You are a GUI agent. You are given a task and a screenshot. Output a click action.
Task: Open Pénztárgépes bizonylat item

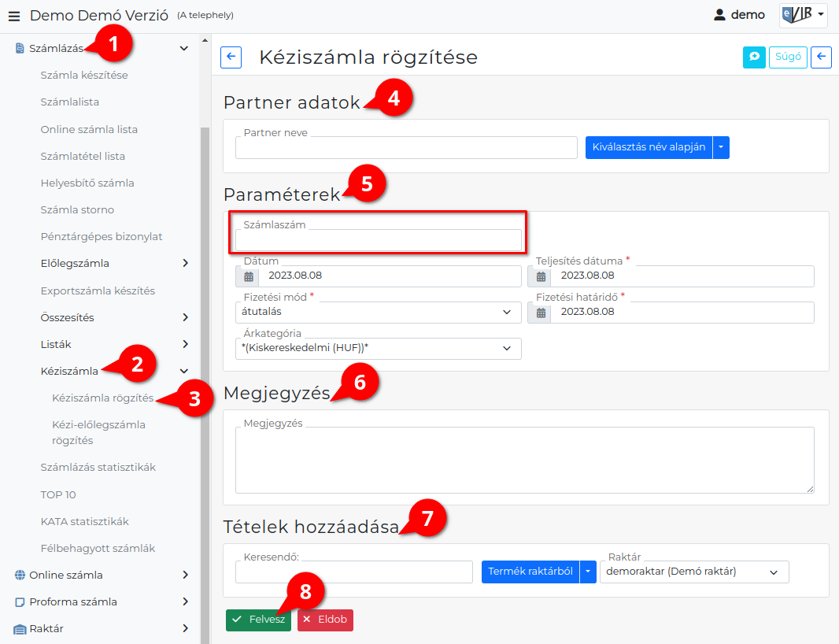(101, 236)
